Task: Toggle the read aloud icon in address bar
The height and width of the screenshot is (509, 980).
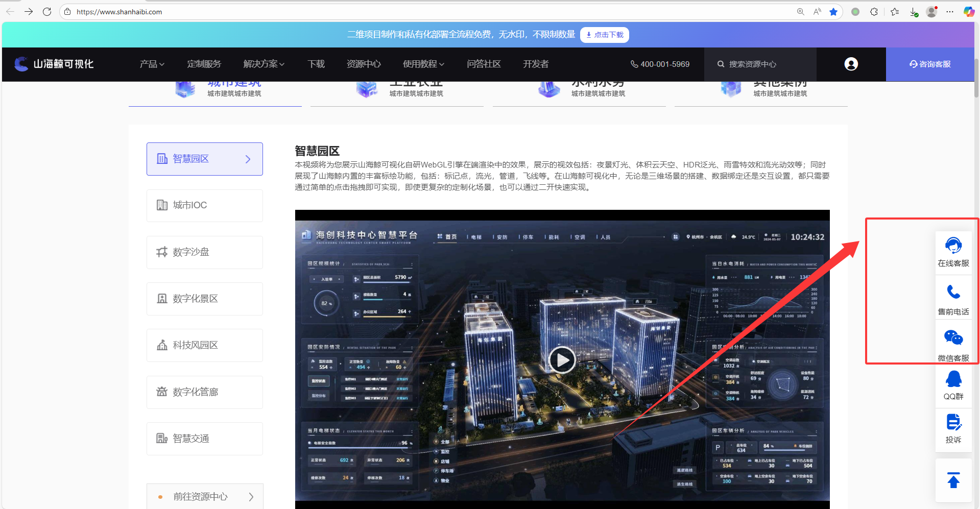Action: click(x=817, y=12)
